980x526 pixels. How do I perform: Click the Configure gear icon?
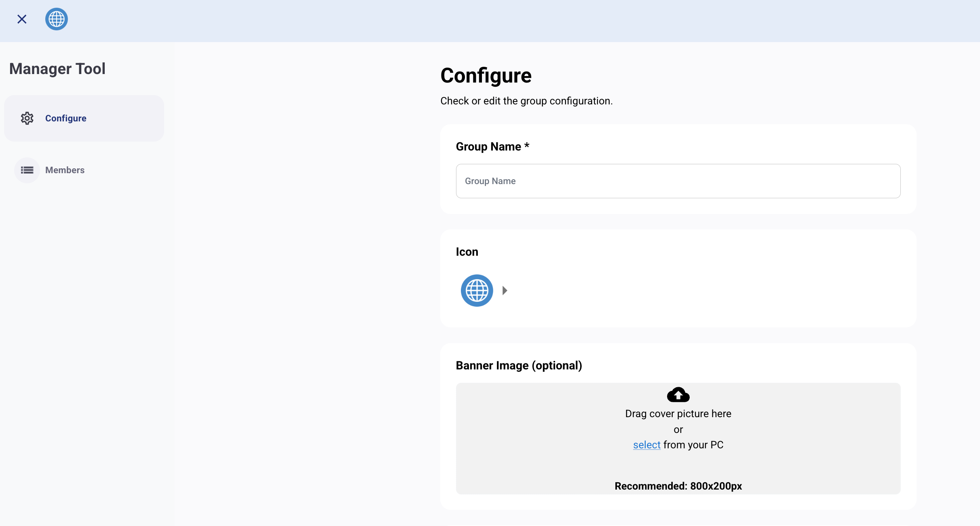(x=27, y=118)
